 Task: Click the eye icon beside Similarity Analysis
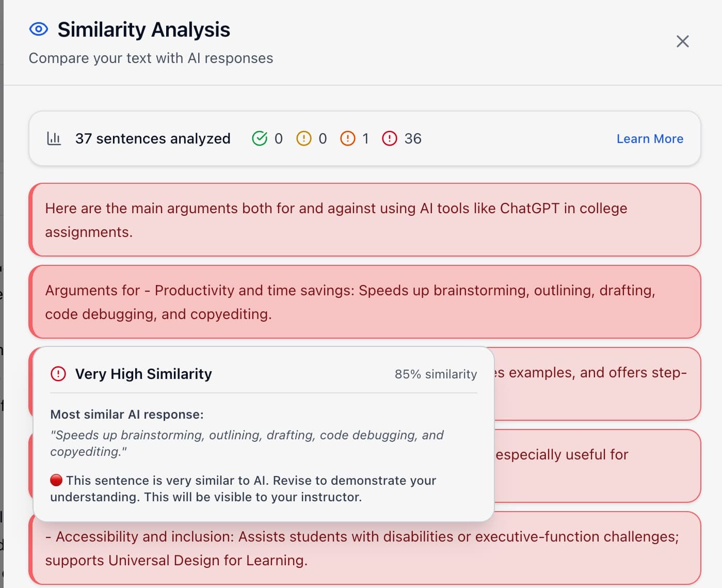pos(38,29)
